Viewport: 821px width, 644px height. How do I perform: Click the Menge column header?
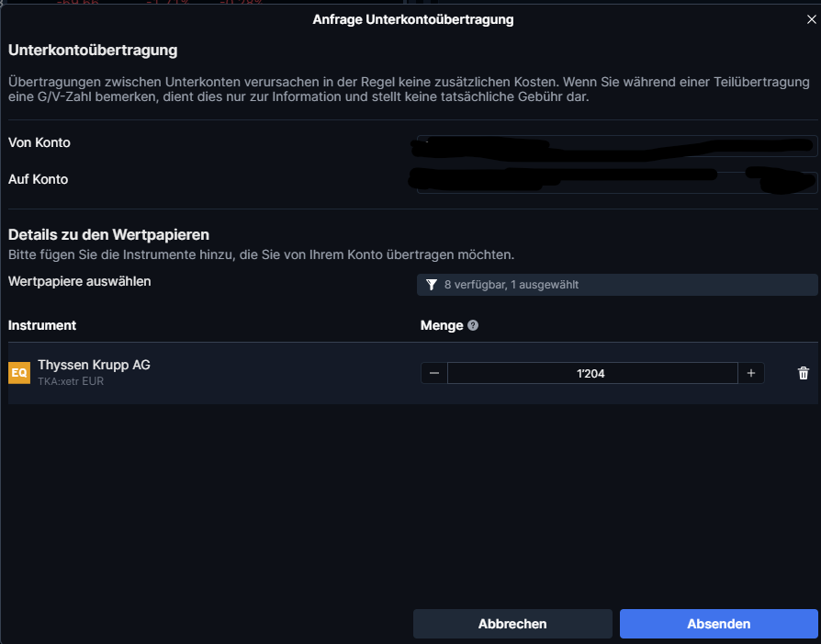coord(442,325)
